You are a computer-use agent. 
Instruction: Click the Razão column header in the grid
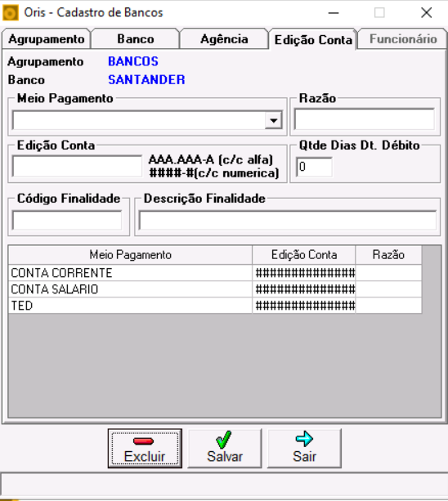point(388,255)
